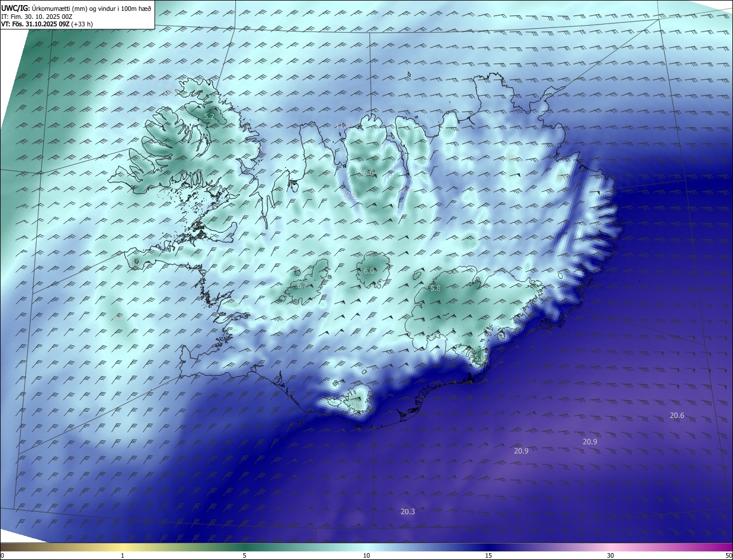The image size is (733, 560).
Task: Click the dark green colorbar segment above tick 5
Action: click(x=245, y=547)
